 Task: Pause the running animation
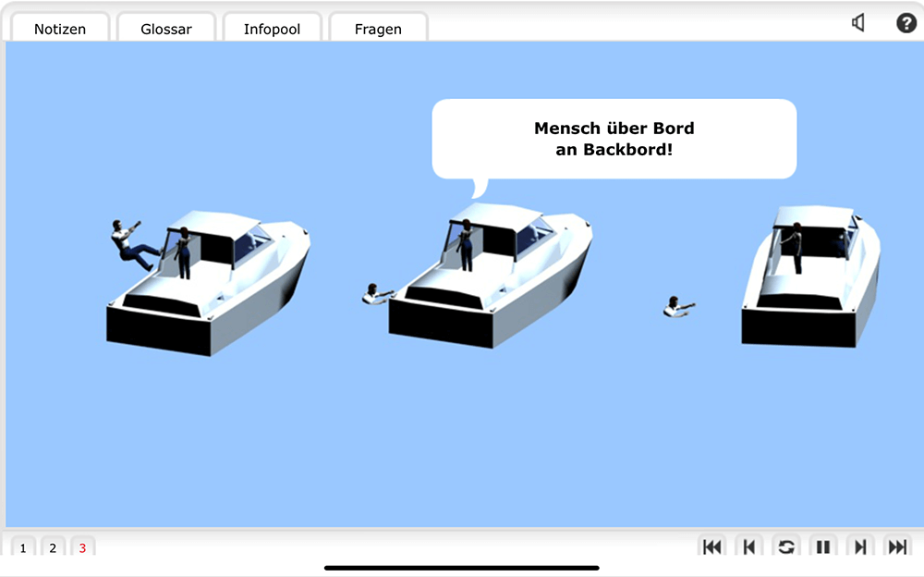[823, 546]
